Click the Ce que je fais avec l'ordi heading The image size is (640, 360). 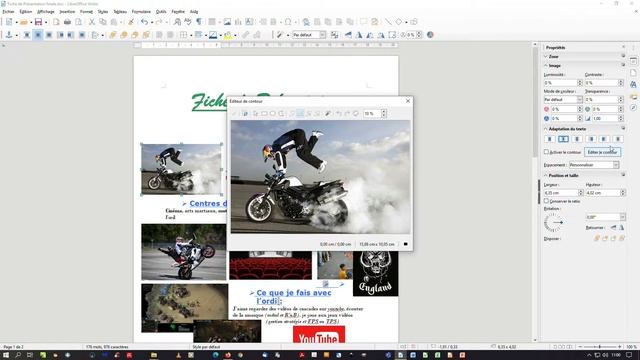click(294, 297)
